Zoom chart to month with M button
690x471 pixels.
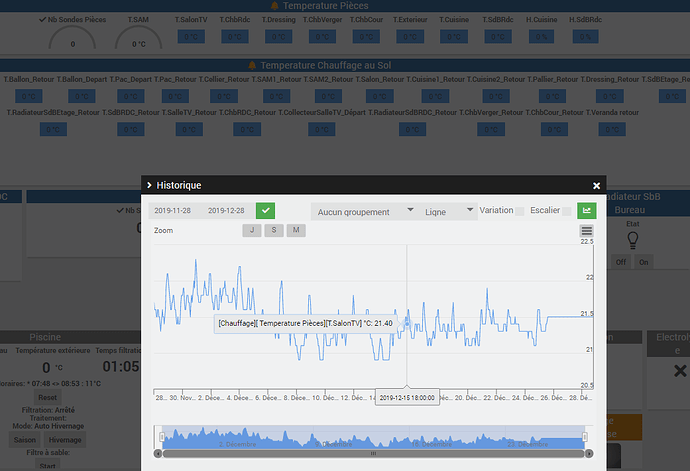tap(296, 230)
